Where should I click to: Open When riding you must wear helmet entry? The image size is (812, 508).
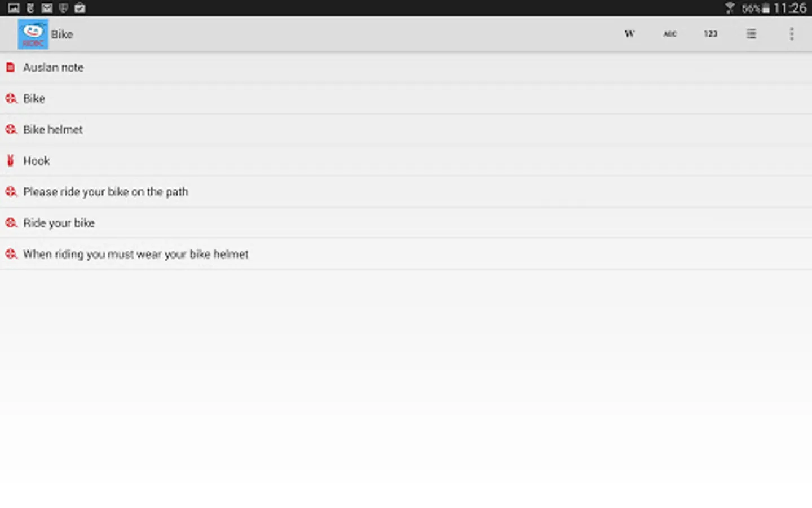pos(406,254)
